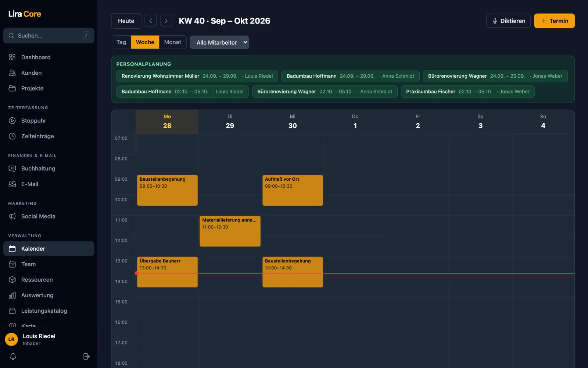Click the Social Media megaphone icon
The height and width of the screenshot is (368, 588).
coord(12,216)
